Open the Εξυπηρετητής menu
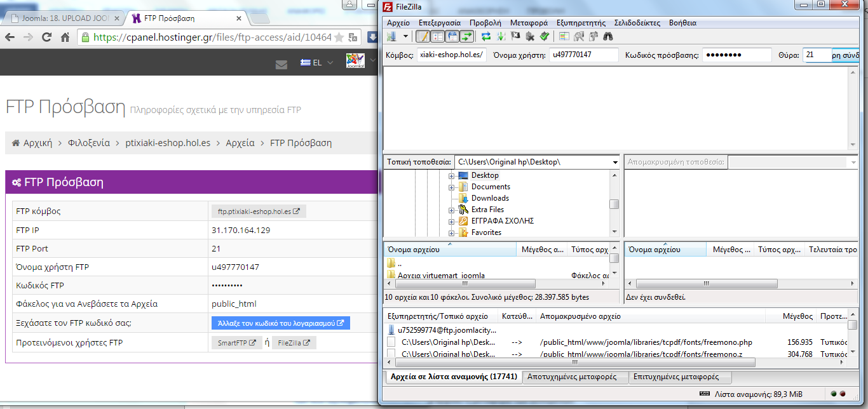The height and width of the screenshot is (409, 868). 581,22
